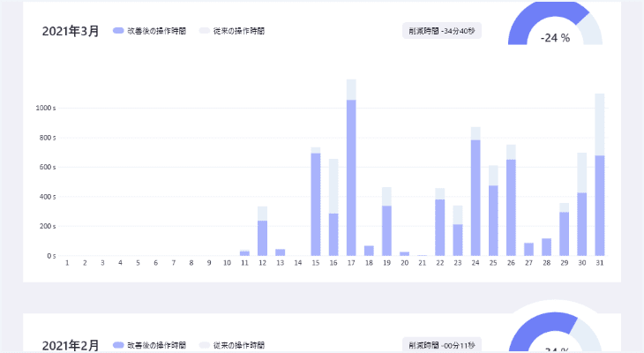Click the 400 s y-axis label
Image resolution: width=644 pixels, height=353 pixels.
[48, 197]
